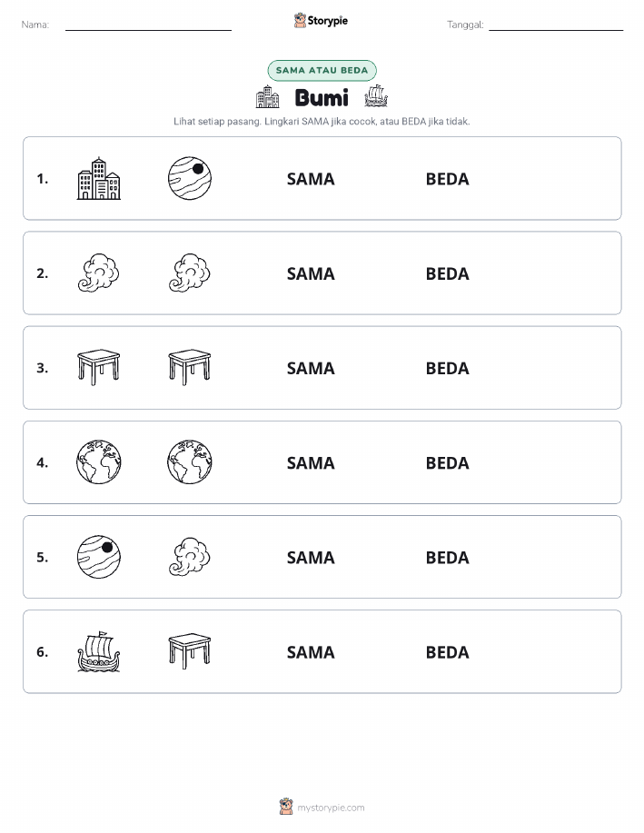Choose SAMA for question 2

[x=311, y=273]
